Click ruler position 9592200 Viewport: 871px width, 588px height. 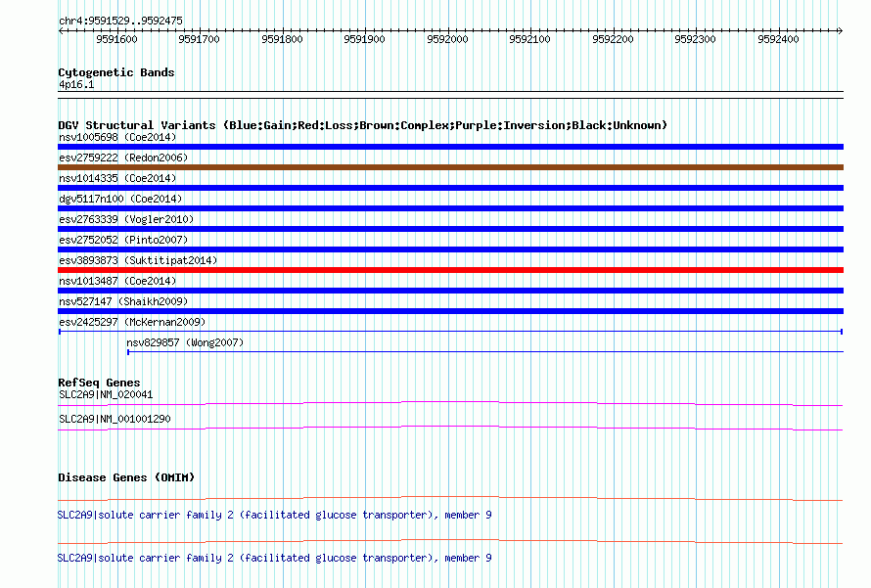pos(613,39)
